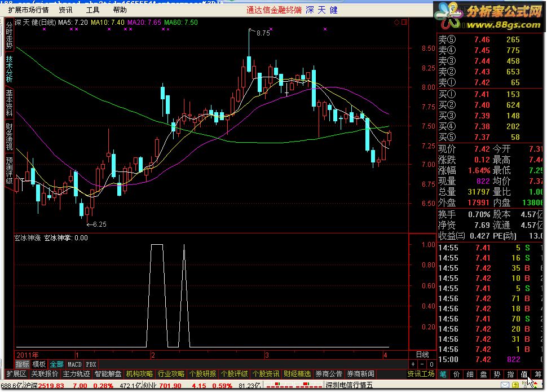Viewport: 547px width, 392px height.
Task: Open the 券商公告 tab
Action: [329, 374]
